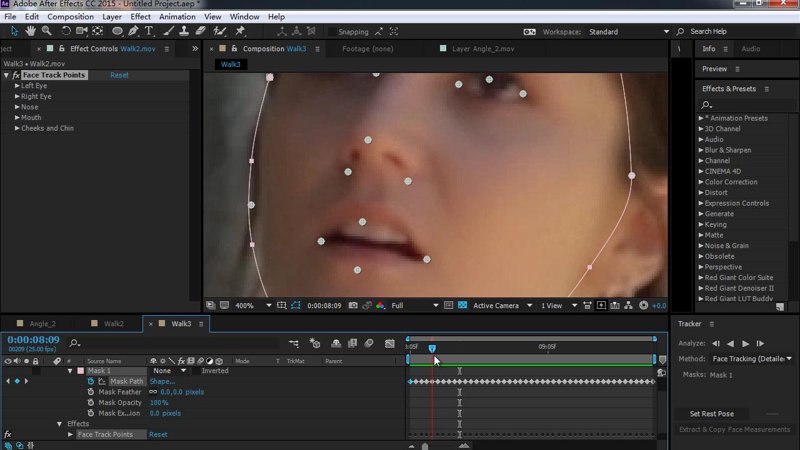Select the Unified Camera tool
800x450 pixels.
coord(82,31)
